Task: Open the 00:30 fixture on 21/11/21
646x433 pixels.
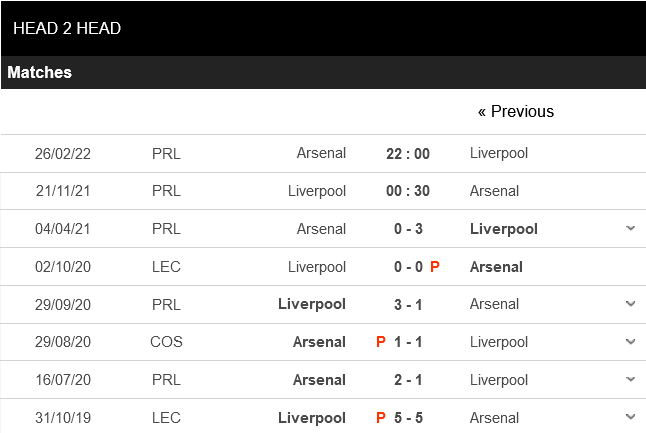Action: point(407,191)
